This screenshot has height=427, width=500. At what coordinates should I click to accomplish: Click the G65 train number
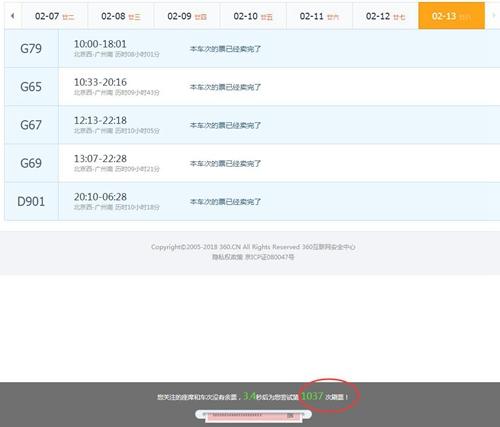[31, 87]
